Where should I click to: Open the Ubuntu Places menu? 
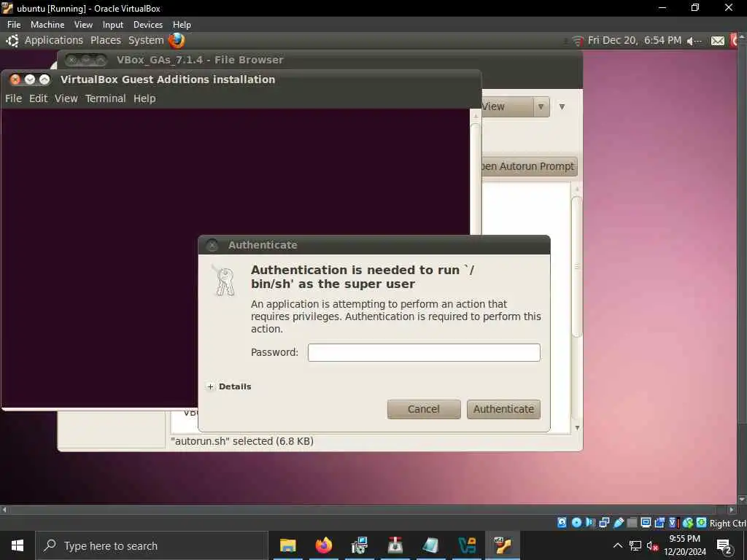(106, 41)
